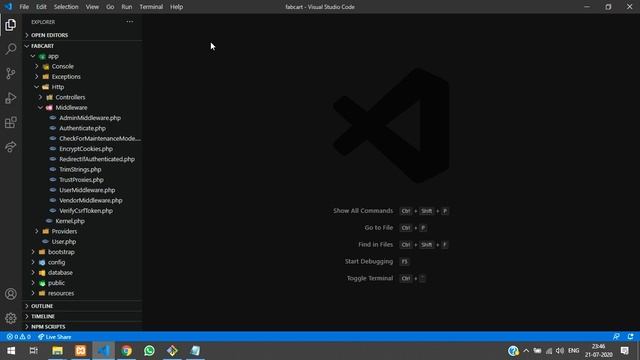Expand the Exceptions folder

82,77
